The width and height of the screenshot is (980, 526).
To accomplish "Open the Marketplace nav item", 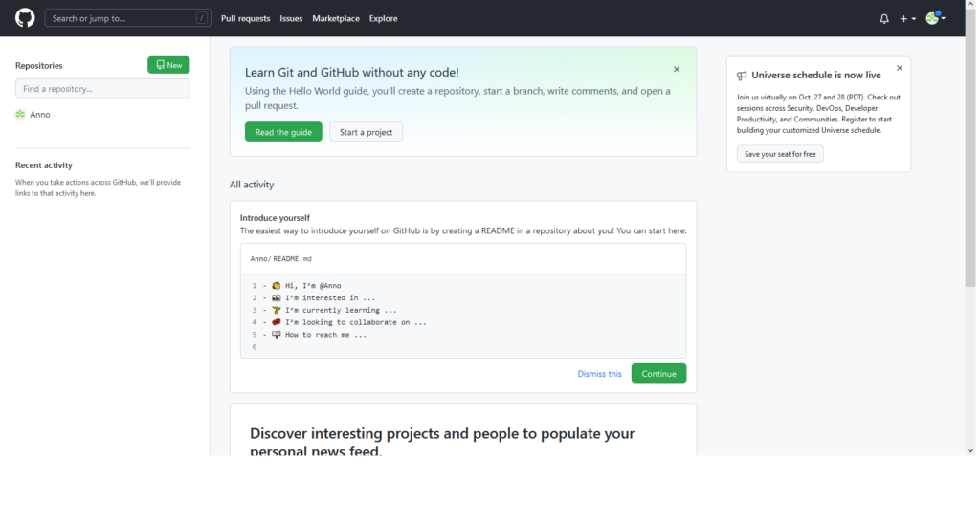I will coord(336,18).
